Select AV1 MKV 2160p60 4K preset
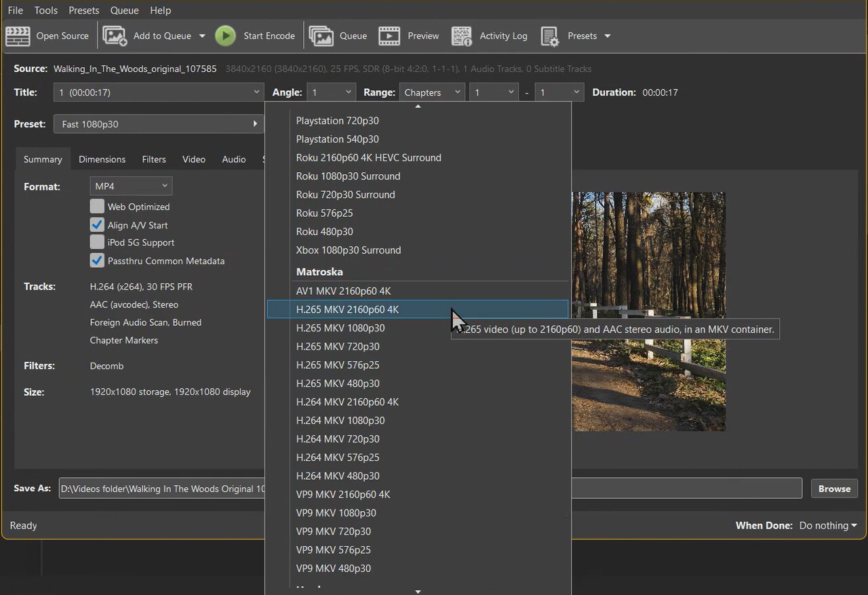 click(x=418, y=291)
